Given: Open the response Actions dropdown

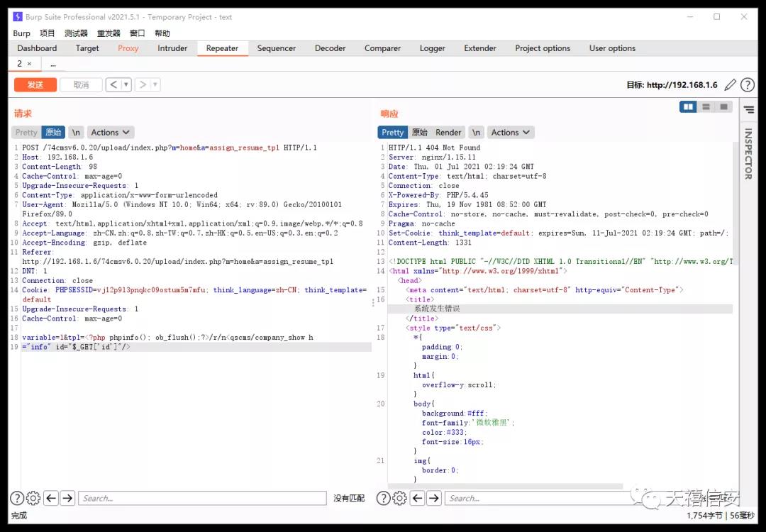Looking at the screenshot, I should tap(511, 133).
